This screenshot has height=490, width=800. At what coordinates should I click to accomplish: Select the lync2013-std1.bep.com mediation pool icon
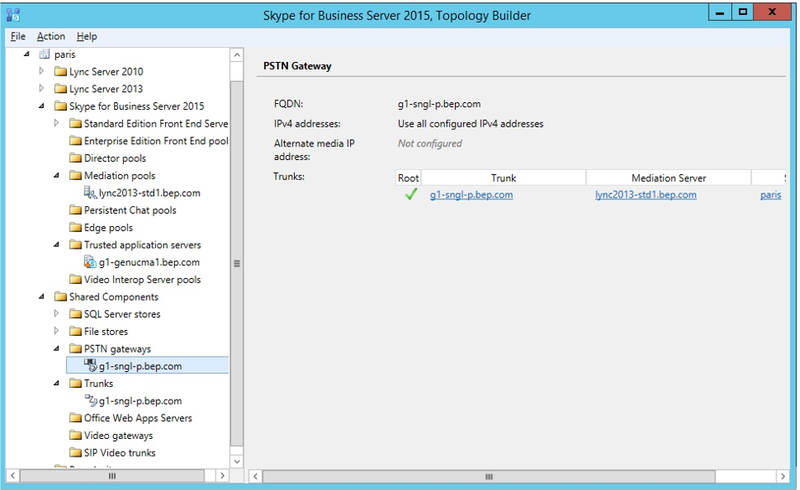click(90, 192)
